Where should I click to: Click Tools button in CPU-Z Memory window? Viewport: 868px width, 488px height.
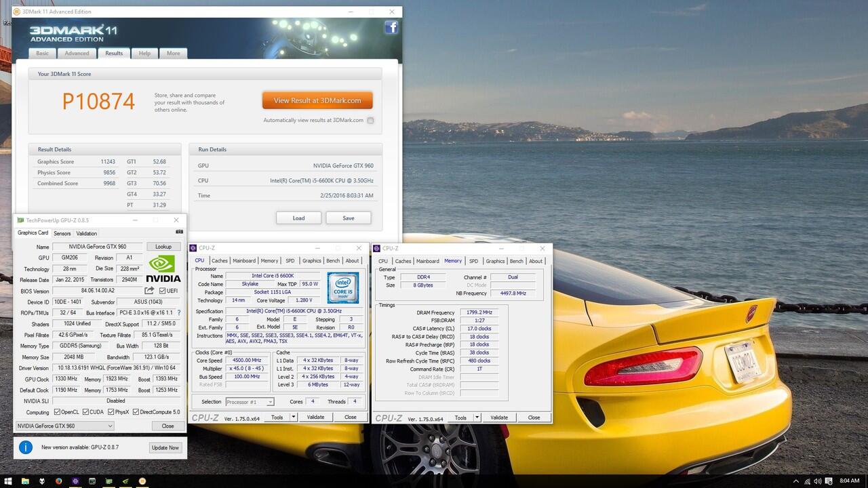[x=460, y=418]
